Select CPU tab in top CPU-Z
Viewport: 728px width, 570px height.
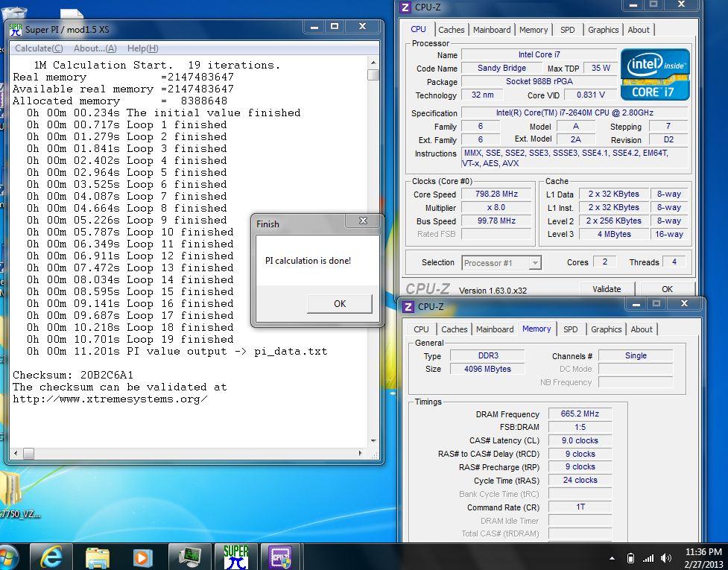point(418,29)
